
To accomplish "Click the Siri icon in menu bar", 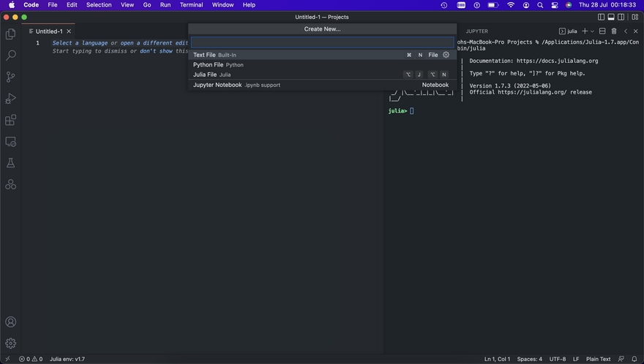I will pos(569,5).
